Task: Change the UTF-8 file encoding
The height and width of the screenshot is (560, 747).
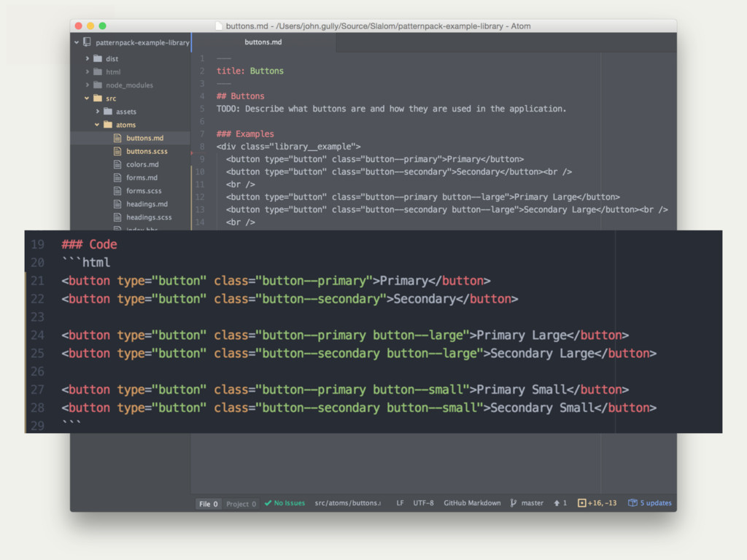Action: tap(423, 503)
